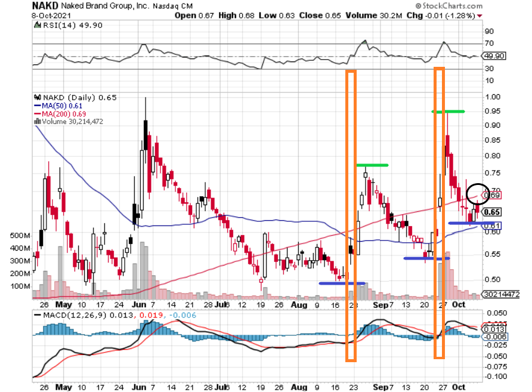Click the blue 0.61 MA(50) price marker
Screen dimensions: 532x392
[x=491, y=226]
